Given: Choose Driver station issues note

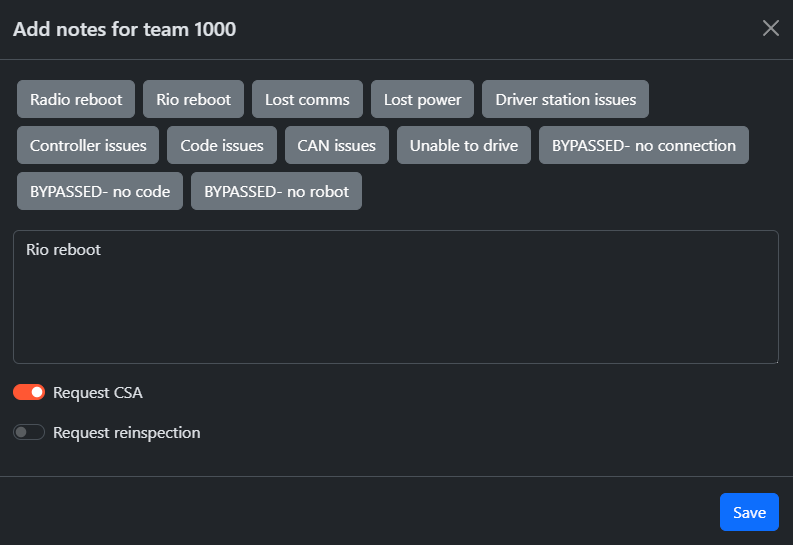Looking at the screenshot, I should tap(566, 100).
